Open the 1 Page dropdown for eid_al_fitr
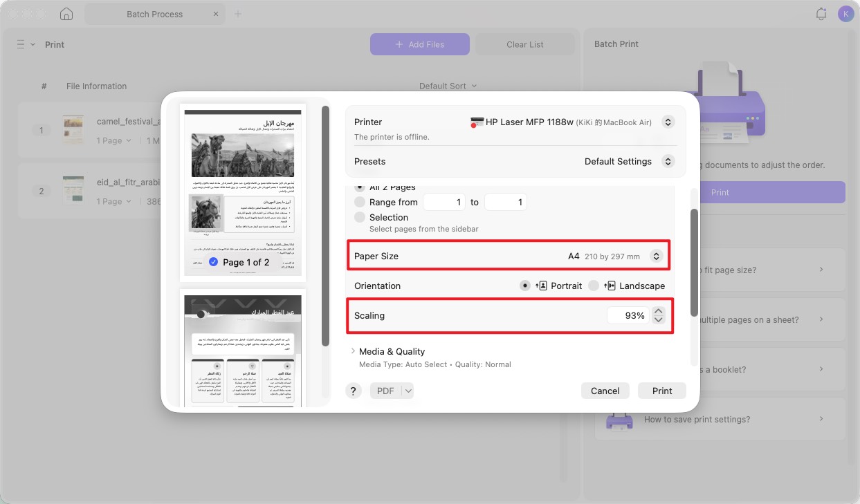Image resolution: width=860 pixels, height=504 pixels. click(113, 201)
